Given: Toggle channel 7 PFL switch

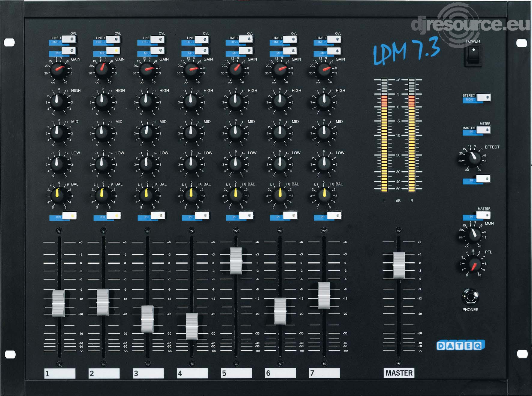Looking at the screenshot, I should [334, 215].
